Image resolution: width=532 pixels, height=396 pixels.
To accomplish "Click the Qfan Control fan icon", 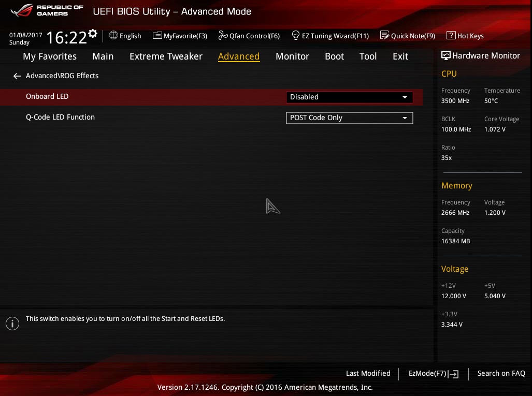I will 223,35.
